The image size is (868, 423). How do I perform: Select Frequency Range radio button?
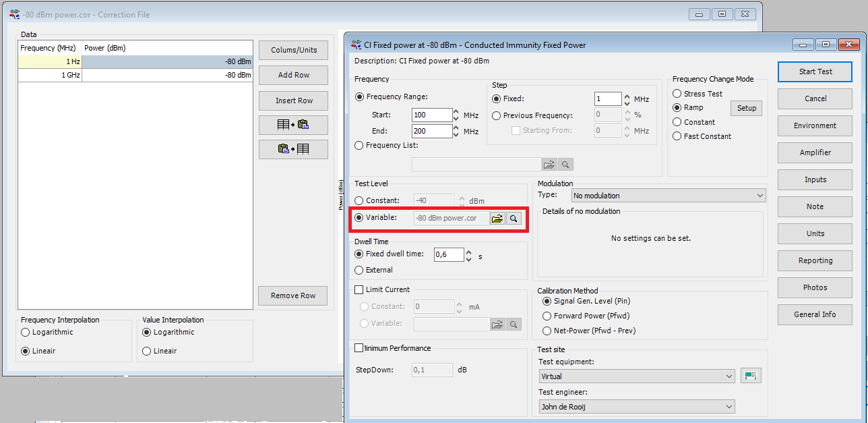click(360, 97)
